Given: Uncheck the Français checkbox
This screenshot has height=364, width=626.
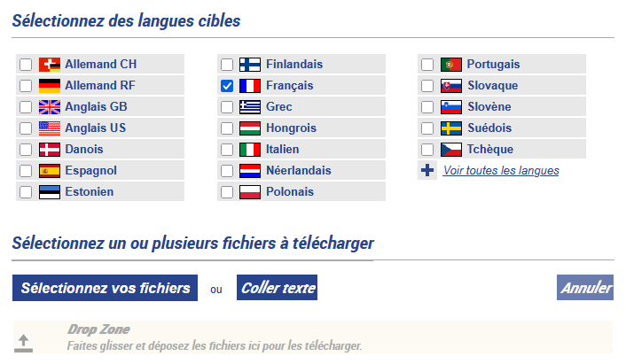Looking at the screenshot, I should [227, 86].
